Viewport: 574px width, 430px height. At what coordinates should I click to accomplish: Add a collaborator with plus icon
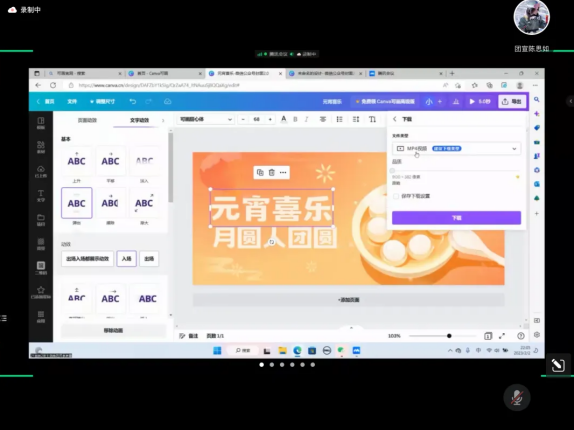pos(440,101)
